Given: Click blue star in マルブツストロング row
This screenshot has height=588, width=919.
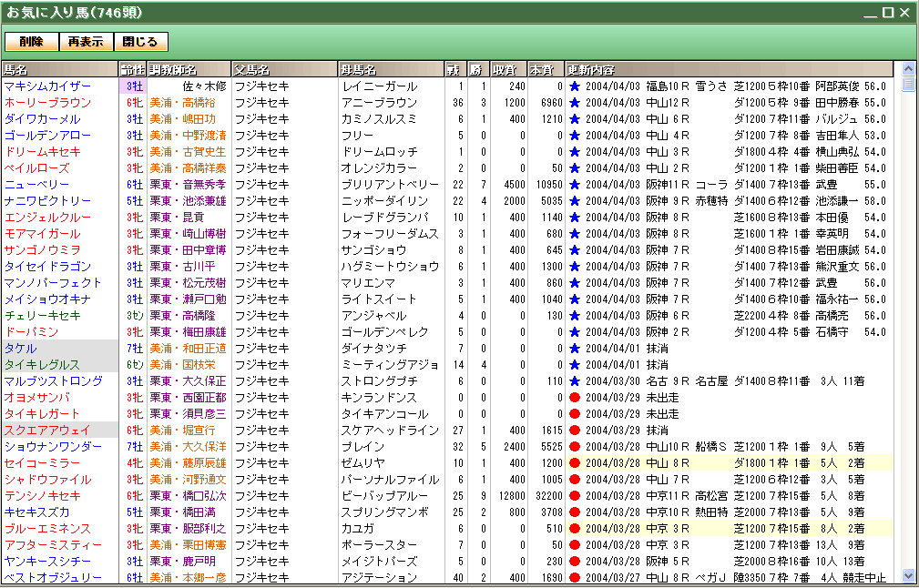Looking at the screenshot, I should point(575,381).
